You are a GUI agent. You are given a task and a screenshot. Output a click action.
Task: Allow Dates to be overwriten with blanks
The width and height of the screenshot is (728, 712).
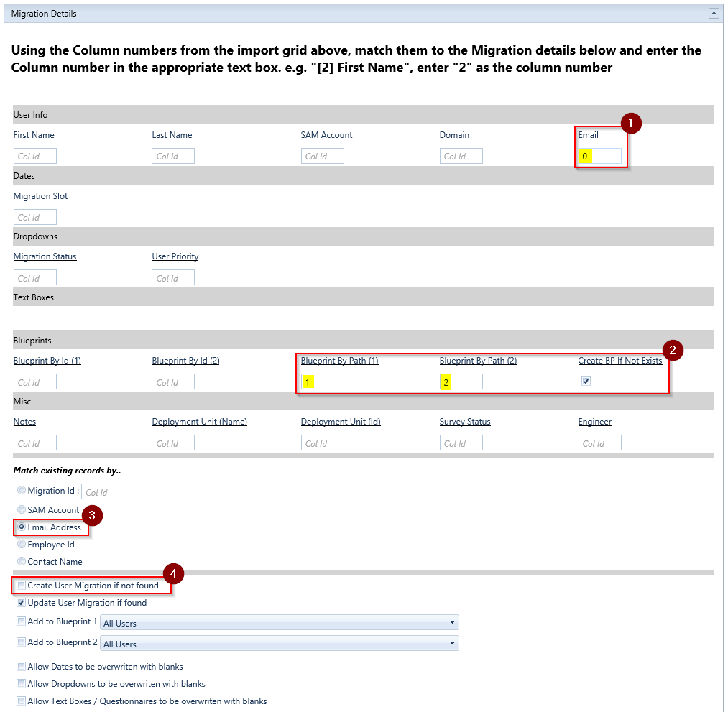pos(21,667)
